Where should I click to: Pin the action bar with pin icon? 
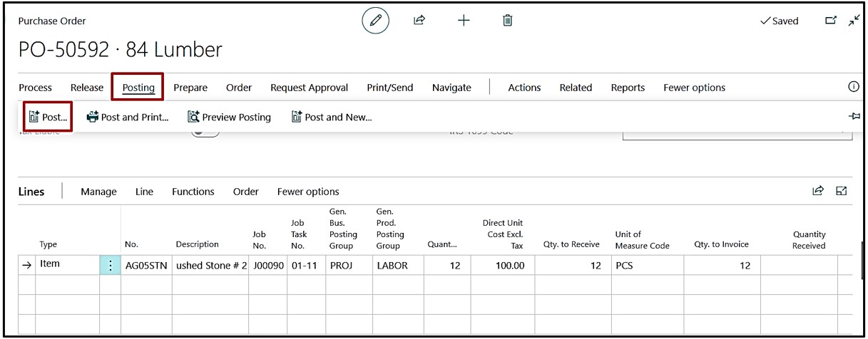click(854, 117)
